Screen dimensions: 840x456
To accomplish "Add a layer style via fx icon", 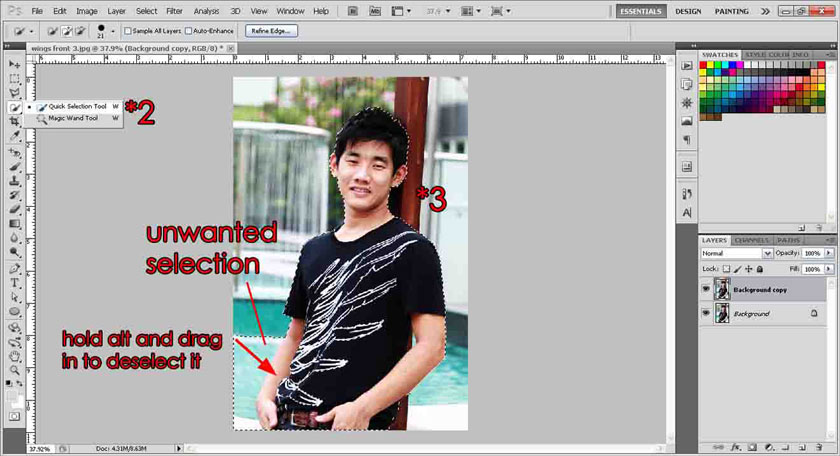I will tap(737, 447).
